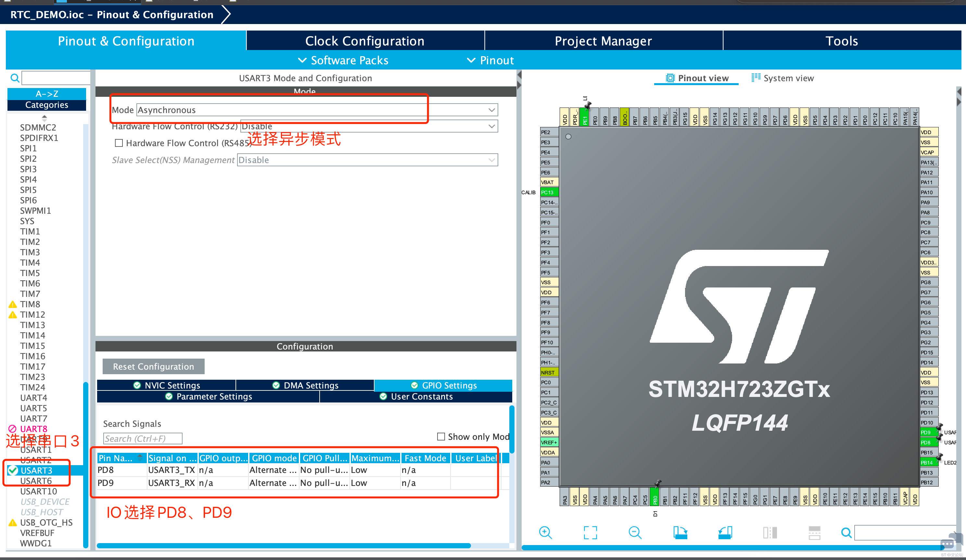The height and width of the screenshot is (560, 966).
Task: Show peripherals by Categories
Action: [x=47, y=105]
